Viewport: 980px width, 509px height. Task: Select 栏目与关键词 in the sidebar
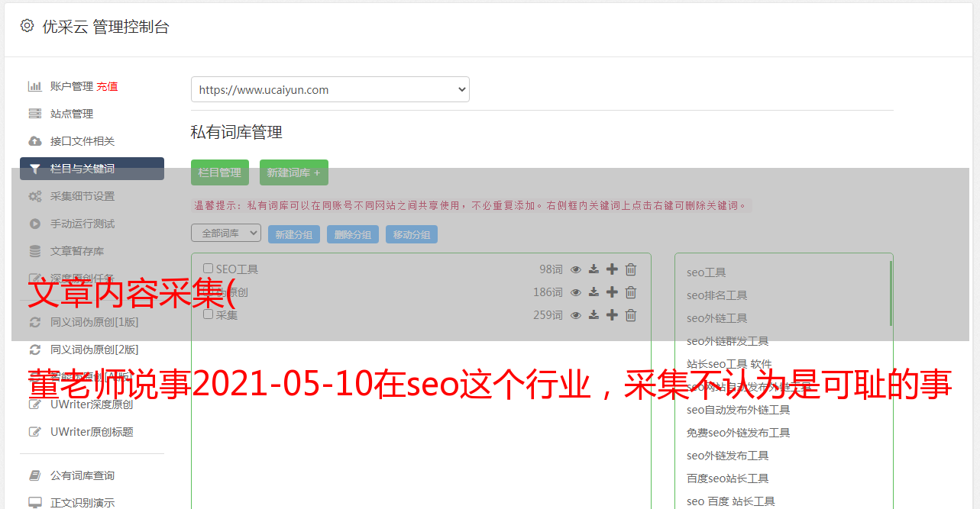click(92, 169)
